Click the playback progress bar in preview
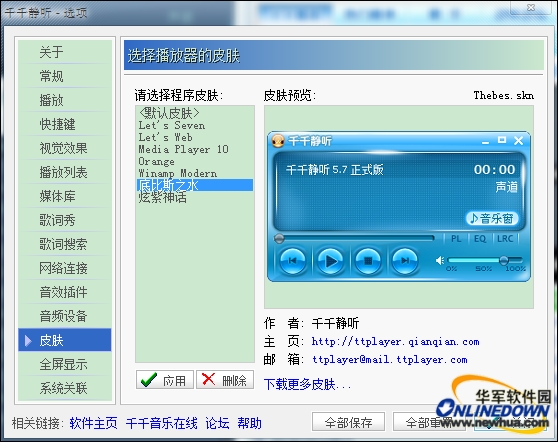 point(354,238)
